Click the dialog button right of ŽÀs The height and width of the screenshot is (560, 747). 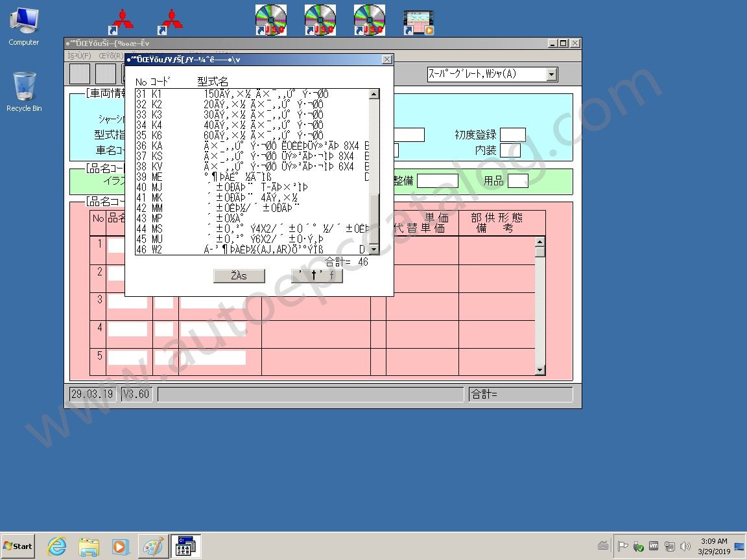click(x=317, y=275)
